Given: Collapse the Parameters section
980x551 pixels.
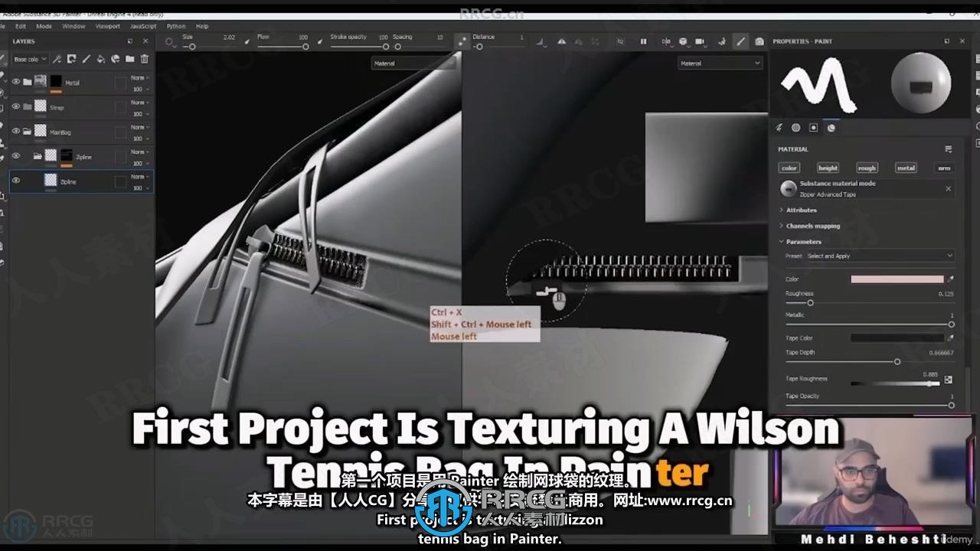Looking at the screenshot, I should click(801, 241).
